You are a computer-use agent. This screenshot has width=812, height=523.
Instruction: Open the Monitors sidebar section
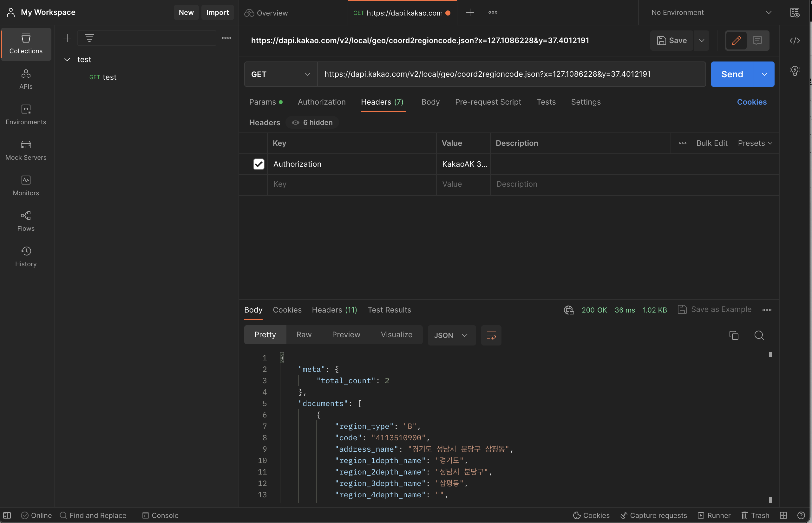(x=26, y=186)
